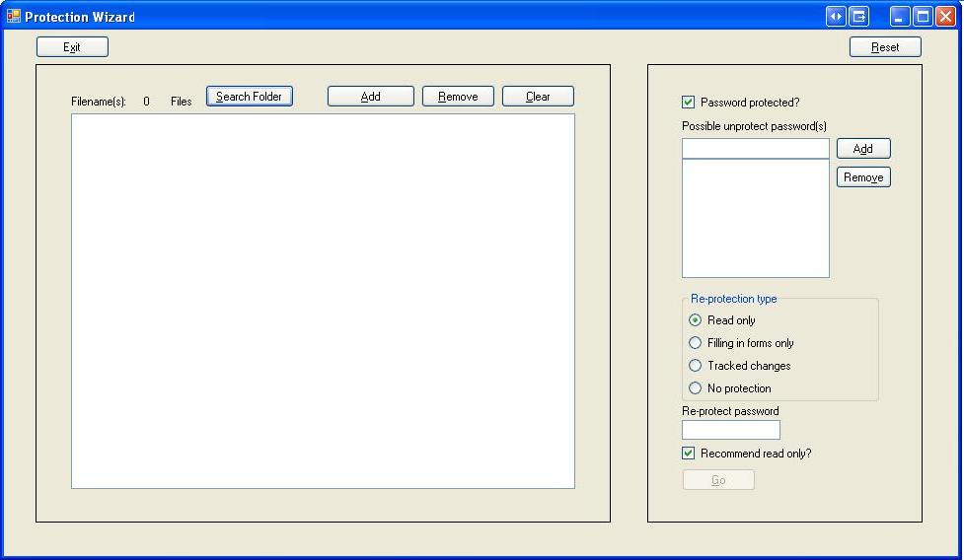Viewport: 964px width, 560px height.
Task: Remove selected unprotect password
Action: point(863,177)
